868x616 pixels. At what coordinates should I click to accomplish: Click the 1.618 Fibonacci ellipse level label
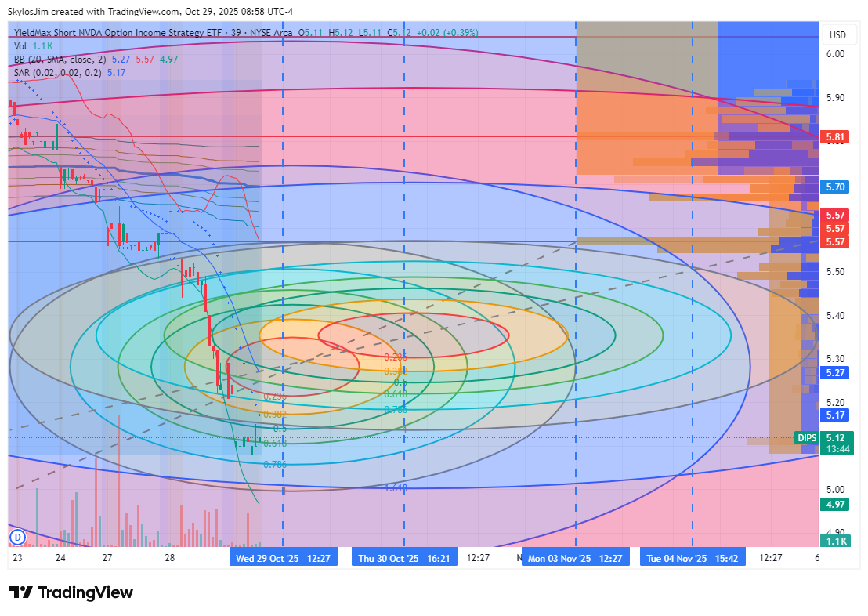click(x=396, y=487)
